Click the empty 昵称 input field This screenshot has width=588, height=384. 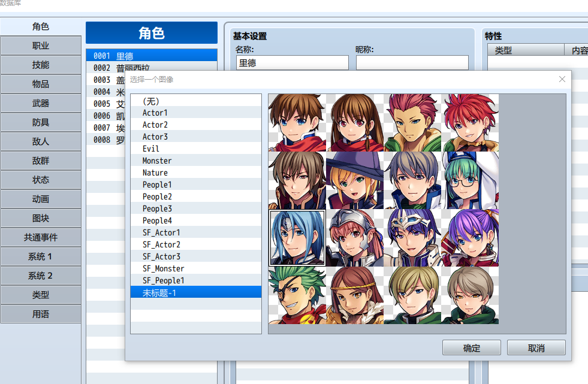[x=412, y=62]
